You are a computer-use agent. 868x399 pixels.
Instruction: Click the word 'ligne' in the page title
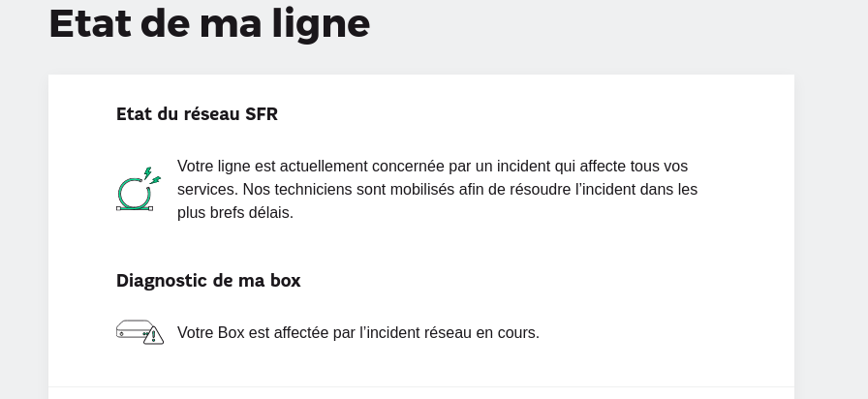tap(321, 25)
